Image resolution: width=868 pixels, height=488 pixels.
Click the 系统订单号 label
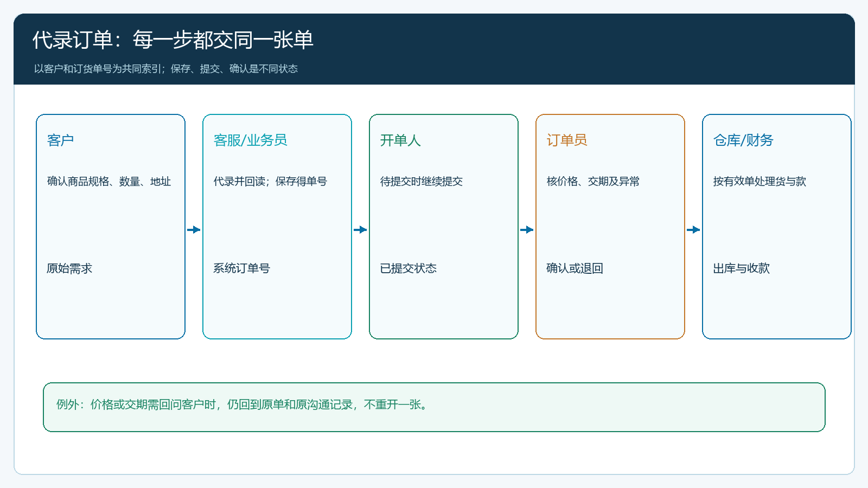[x=241, y=268]
